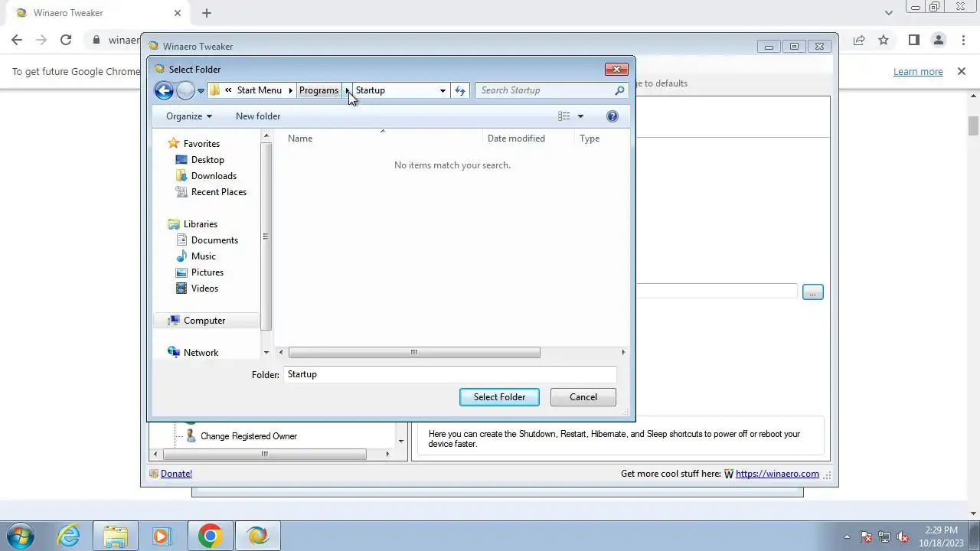
Task: Click the Select Folder button
Action: tap(499, 397)
